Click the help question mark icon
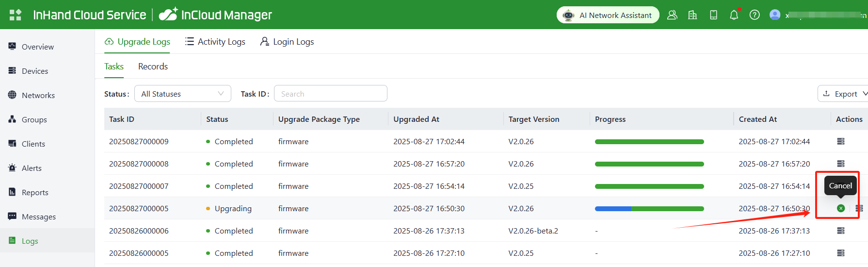 755,15
